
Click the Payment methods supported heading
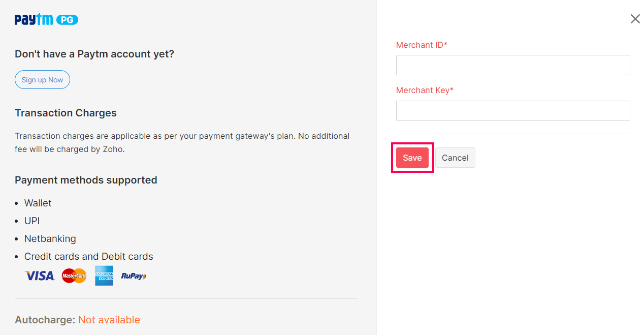tap(86, 180)
